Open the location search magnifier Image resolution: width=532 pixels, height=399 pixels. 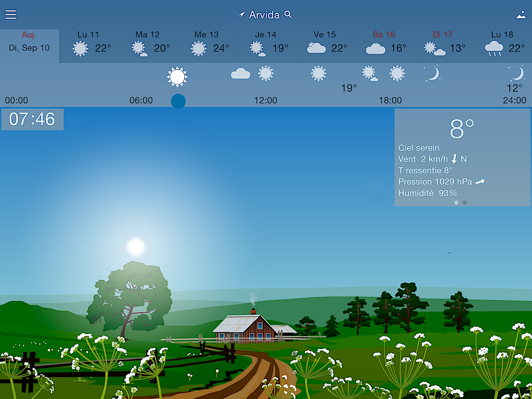[288, 15]
